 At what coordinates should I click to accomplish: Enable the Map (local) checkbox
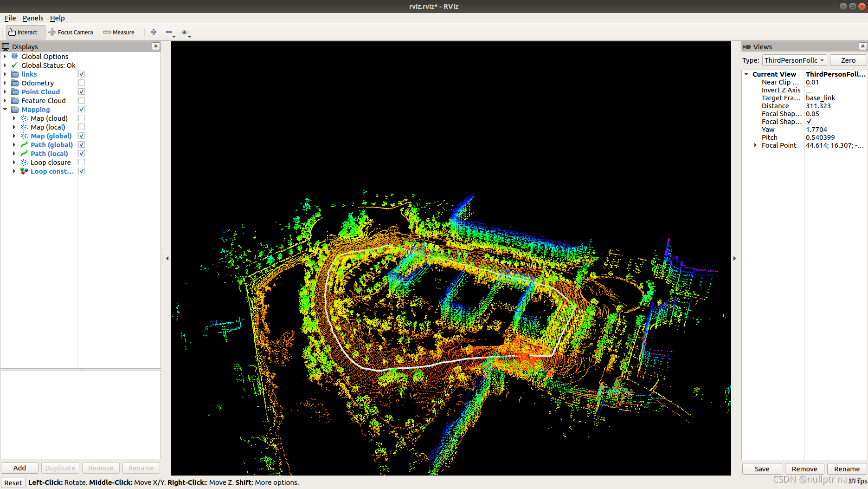(82, 127)
